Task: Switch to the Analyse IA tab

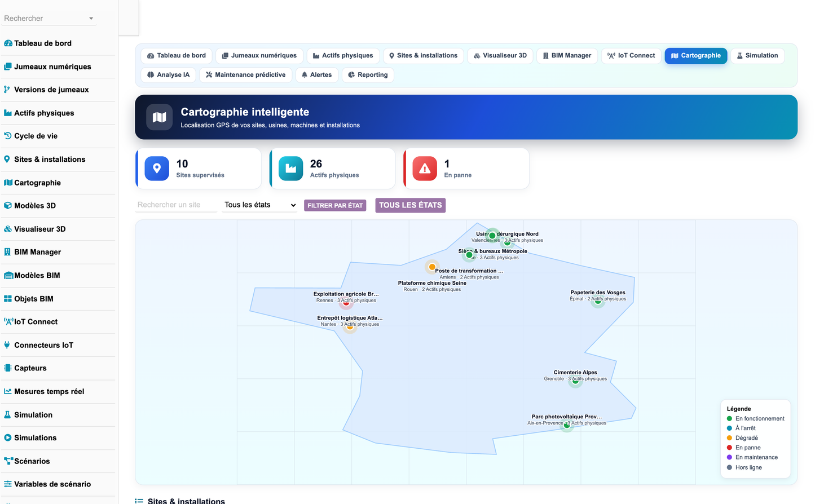Action: [x=168, y=75]
